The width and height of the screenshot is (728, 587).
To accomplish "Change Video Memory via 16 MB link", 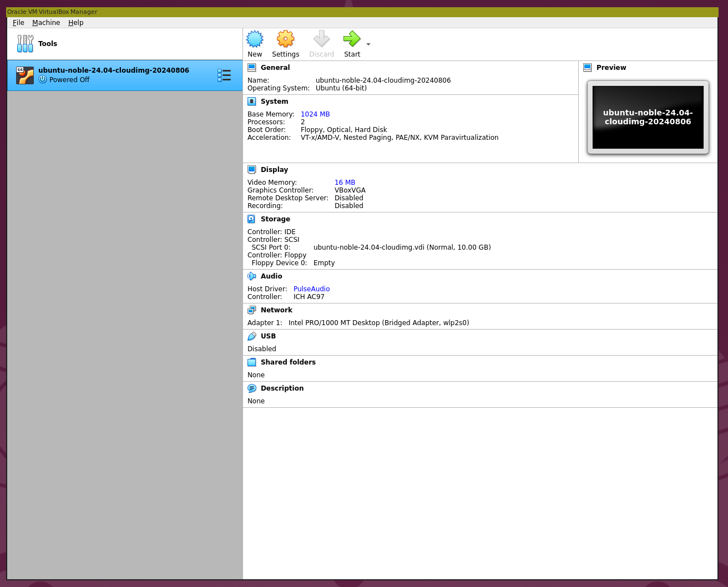I will 345,183.
